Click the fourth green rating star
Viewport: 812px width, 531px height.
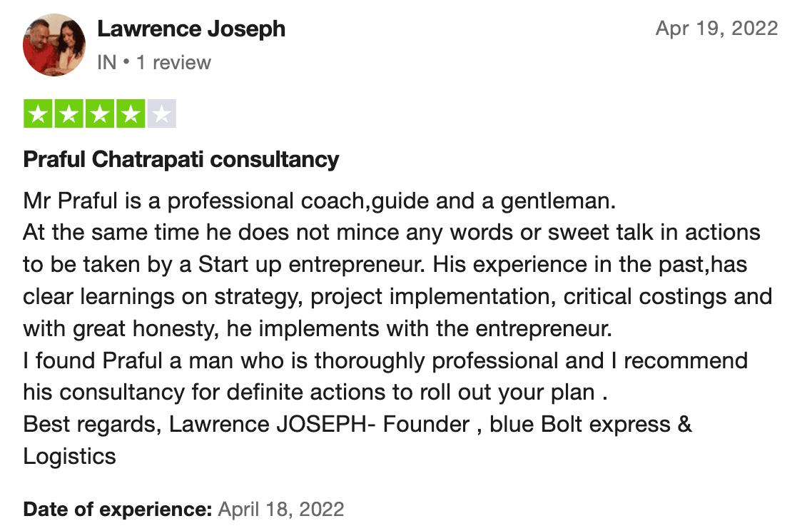pos(131,113)
